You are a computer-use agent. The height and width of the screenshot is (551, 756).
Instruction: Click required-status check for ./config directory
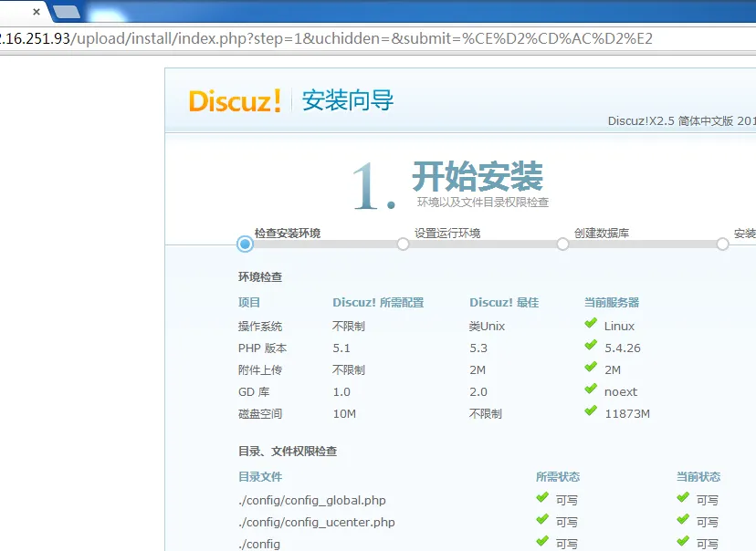(x=542, y=541)
